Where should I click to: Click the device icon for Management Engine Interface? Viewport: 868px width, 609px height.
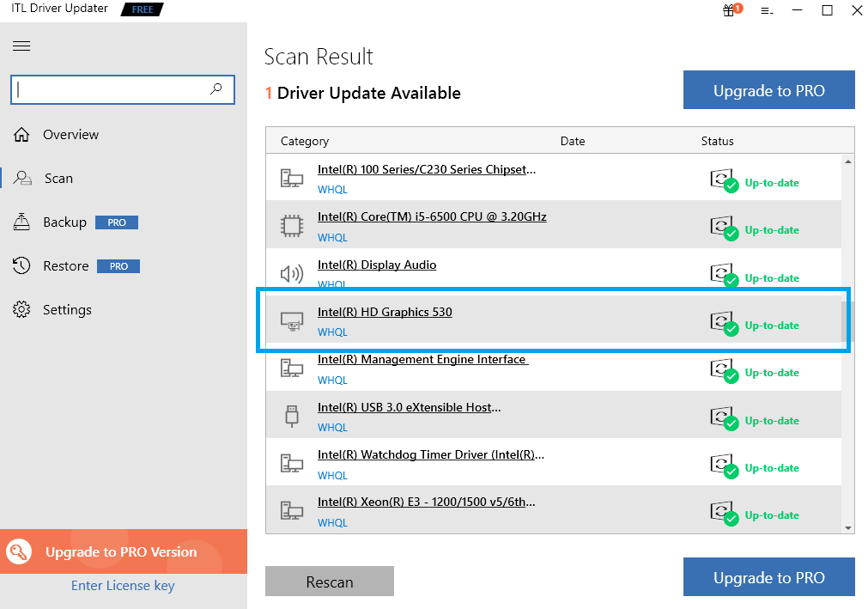tap(292, 368)
